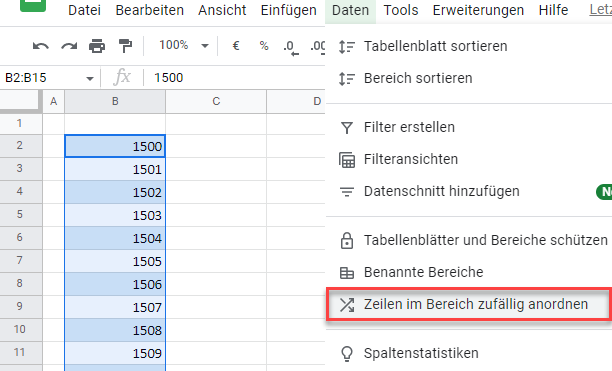Format as currency with euro icon
The width and height of the screenshot is (612, 371).
coord(236,46)
